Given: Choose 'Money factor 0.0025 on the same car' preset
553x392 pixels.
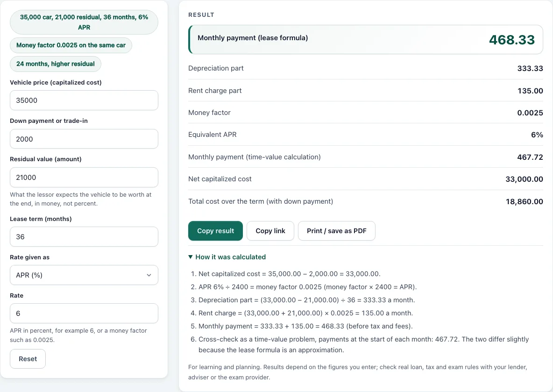Looking at the screenshot, I should pyautogui.click(x=71, y=45).
